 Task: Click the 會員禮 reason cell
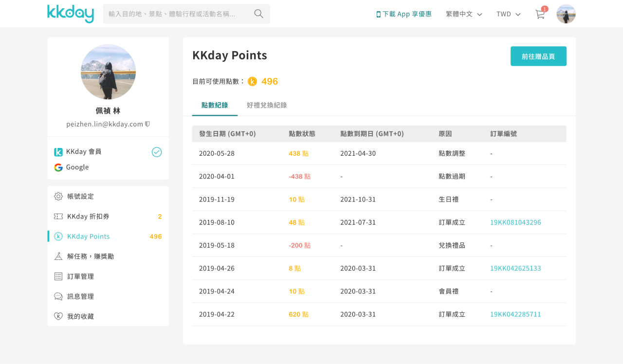click(448, 291)
